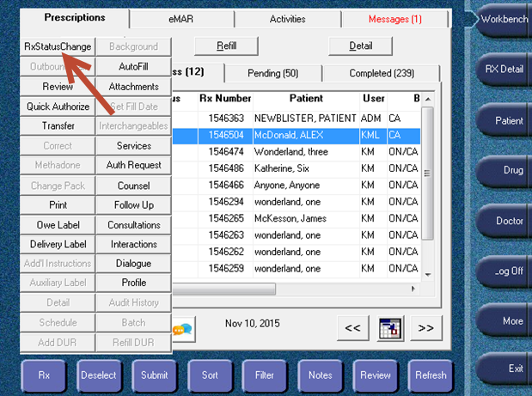This screenshot has width=532, height=396.
Task: Select row Rx 1546474 Wonderland, three
Action: (296, 152)
